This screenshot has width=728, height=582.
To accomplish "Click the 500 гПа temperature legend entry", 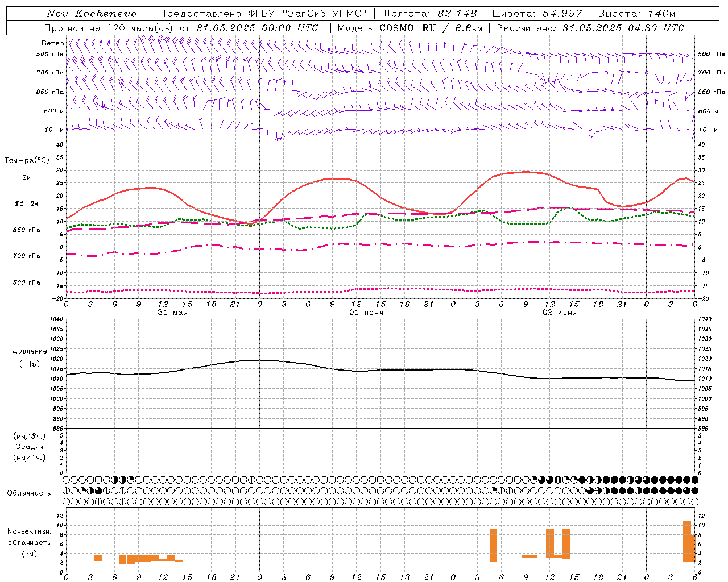I will (x=27, y=282).
